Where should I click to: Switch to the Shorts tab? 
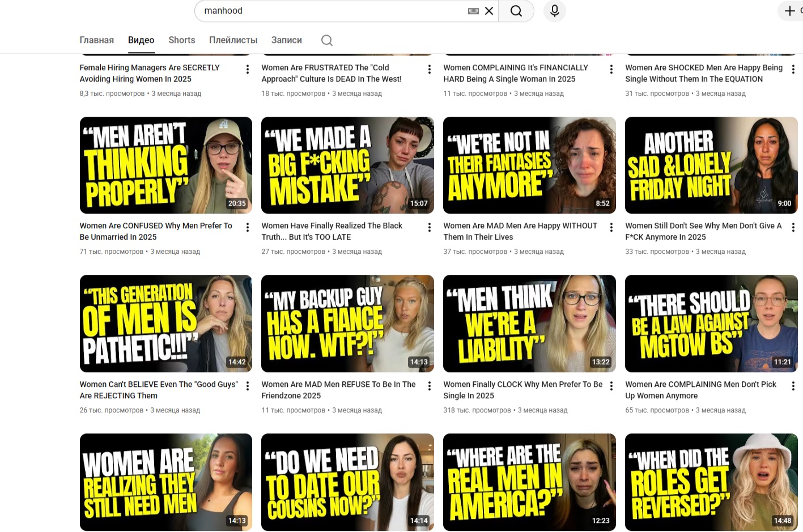[x=181, y=40]
